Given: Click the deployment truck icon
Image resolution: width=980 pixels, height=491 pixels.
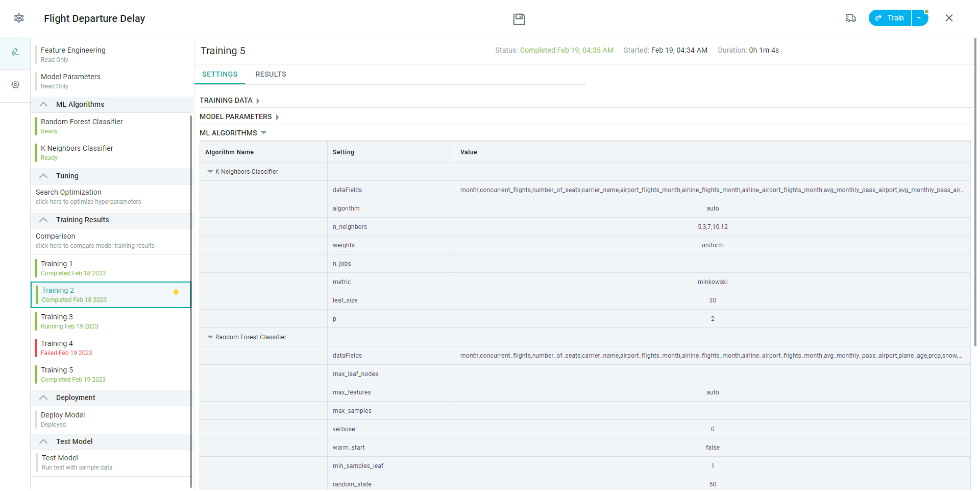Looking at the screenshot, I should [x=850, y=18].
